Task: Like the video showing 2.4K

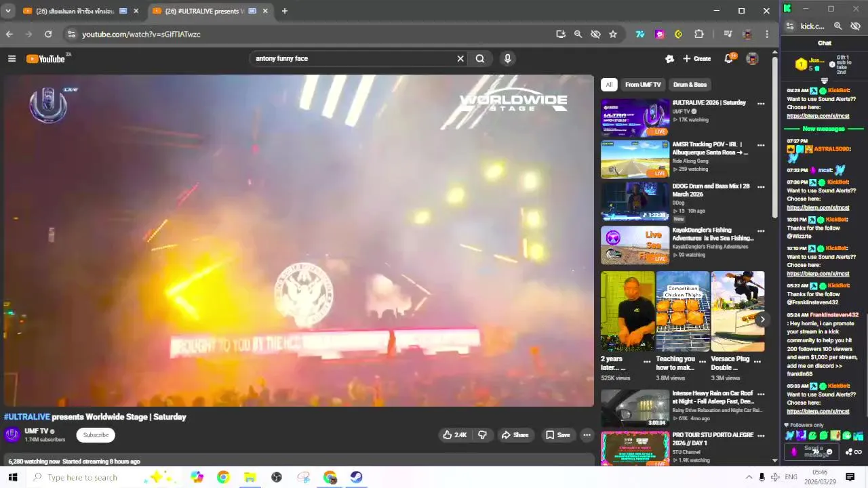Action: pos(454,435)
